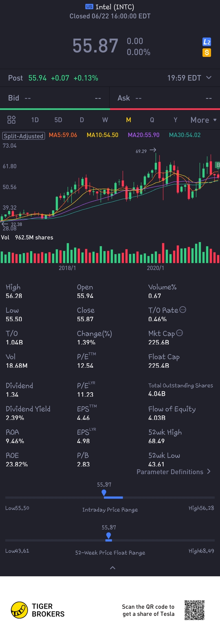The image size is (220, 644).
Task: Open the More chart periods dropdown
Action: click(x=203, y=120)
